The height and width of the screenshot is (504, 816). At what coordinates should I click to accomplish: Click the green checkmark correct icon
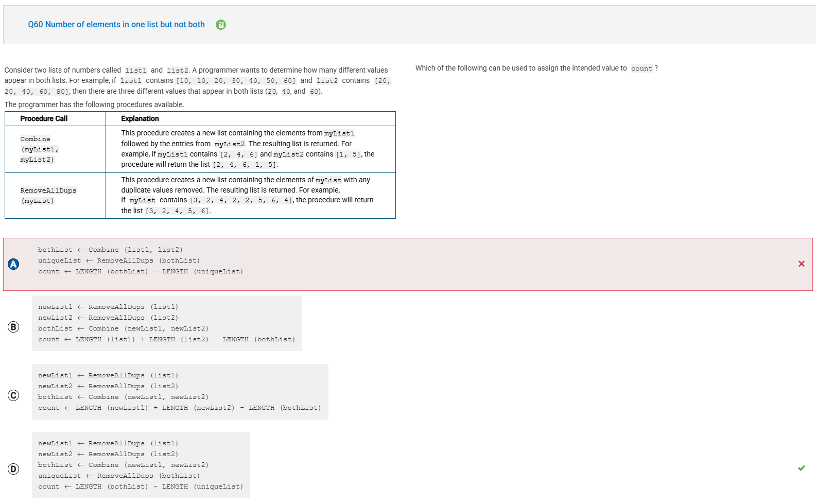(801, 468)
